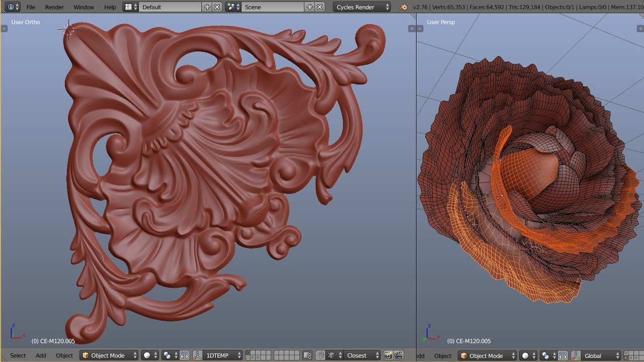Click the axis gizmo in right viewport
644x362 pixels.
pos(431,333)
